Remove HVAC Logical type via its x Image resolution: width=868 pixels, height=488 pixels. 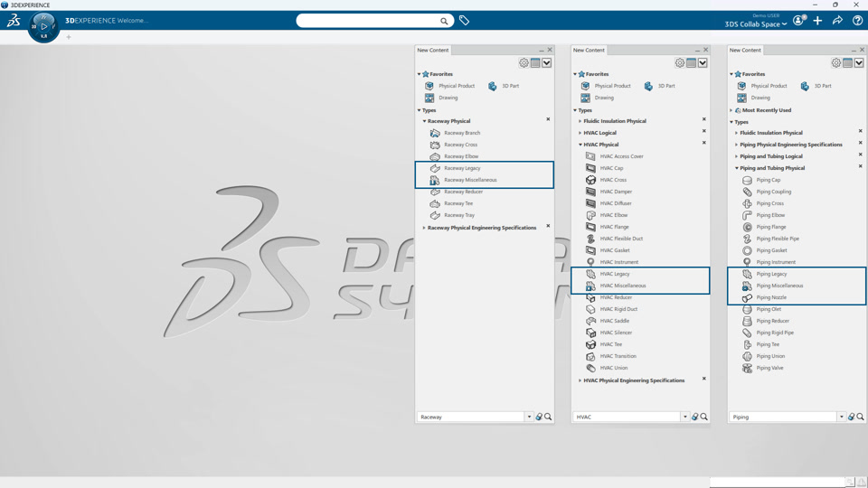click(x=704, y=131)
